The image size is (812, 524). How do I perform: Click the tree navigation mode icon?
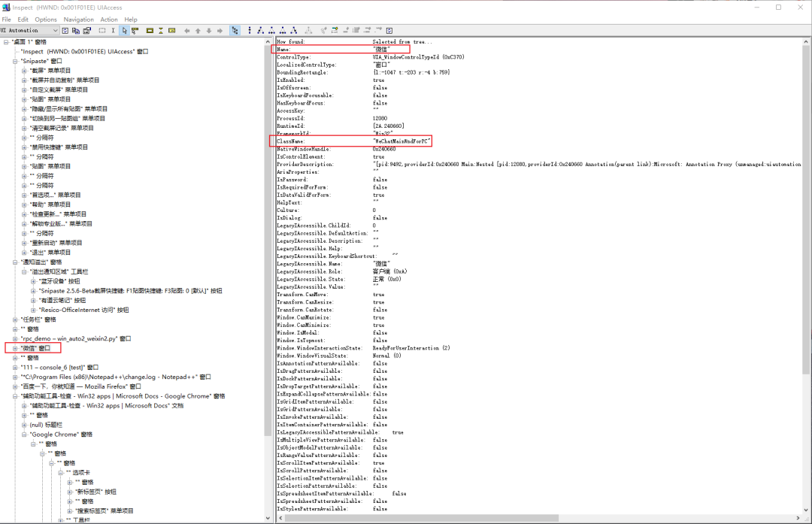(236, 30)
